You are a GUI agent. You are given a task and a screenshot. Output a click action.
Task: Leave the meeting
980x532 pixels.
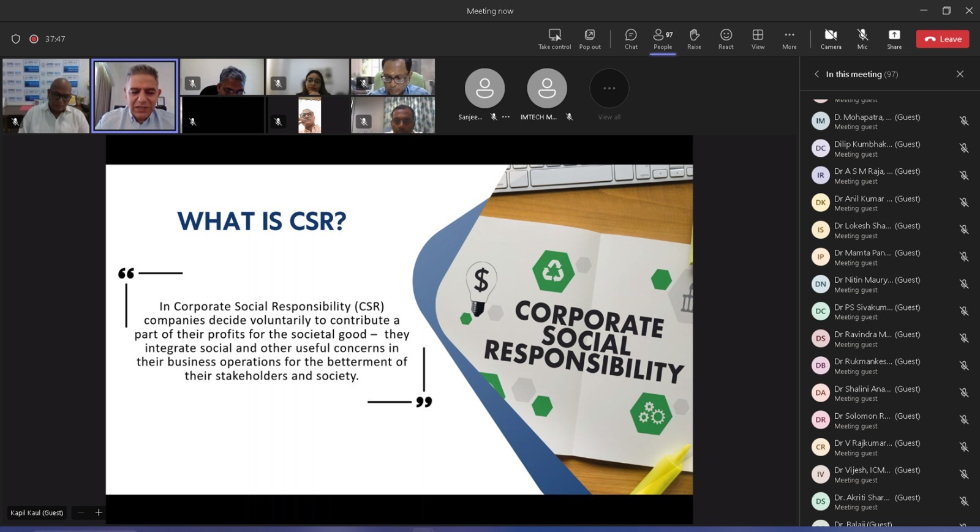click(x=942, y=39)
